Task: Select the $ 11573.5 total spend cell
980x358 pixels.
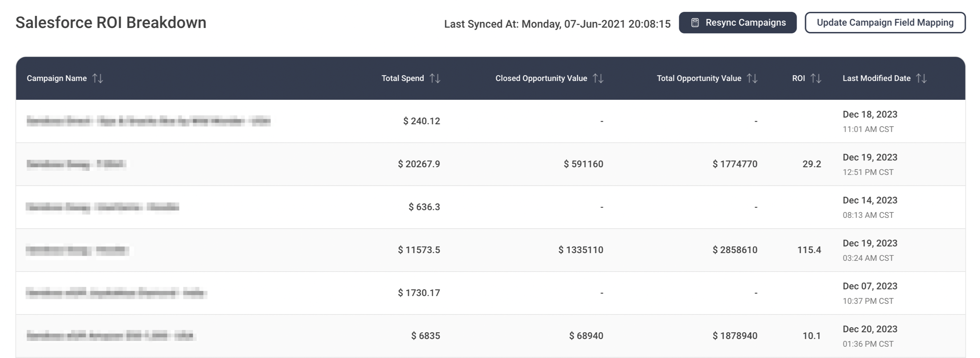Action: (419, 250)
